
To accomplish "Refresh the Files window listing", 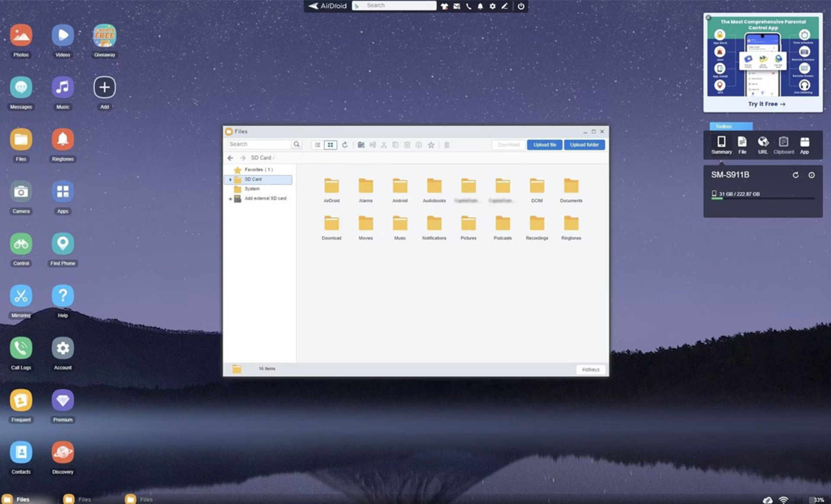I will tap(345, 145).
